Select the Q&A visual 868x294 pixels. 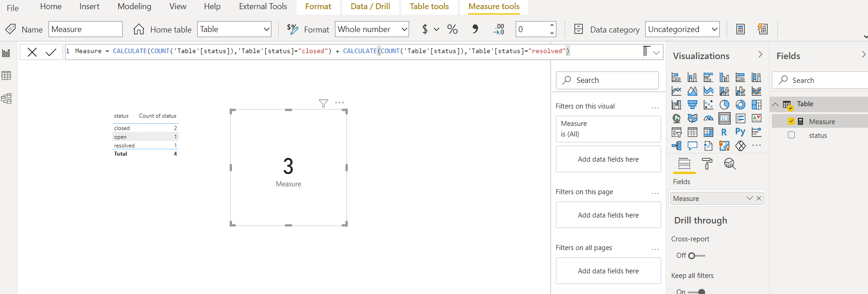click(692, 146)
